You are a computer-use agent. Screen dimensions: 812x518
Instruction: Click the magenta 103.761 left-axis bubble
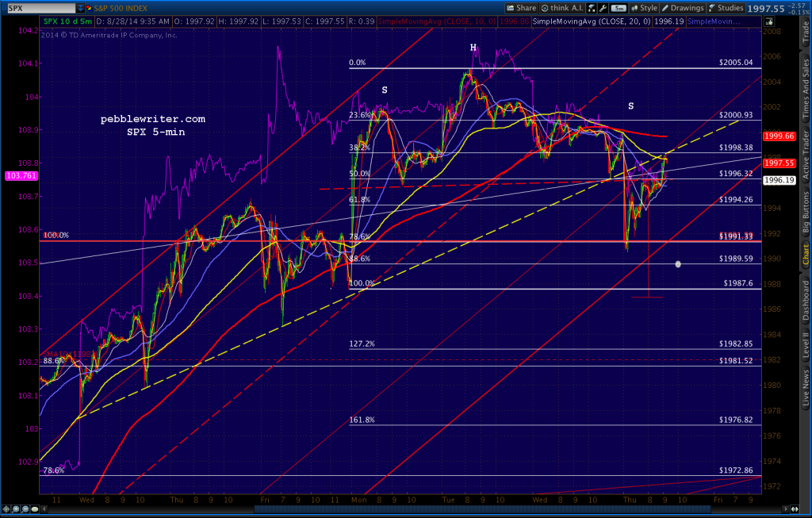pos(21,175)
